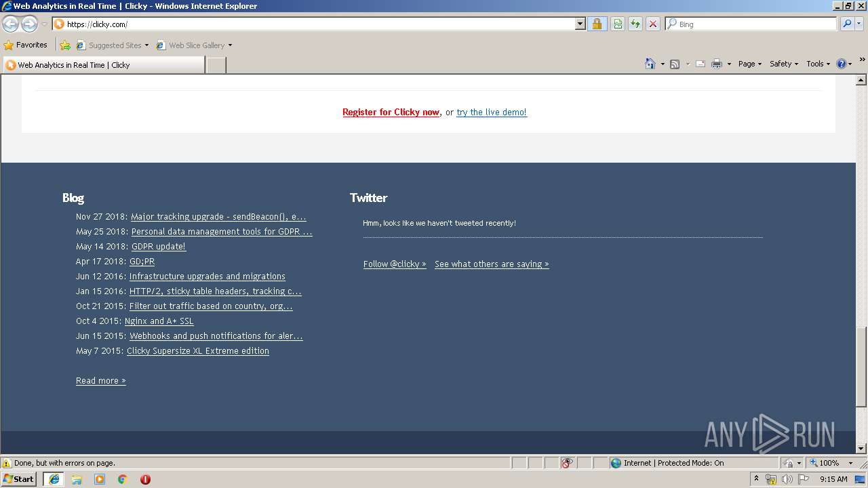Open the Safety menu
The width and height of the screenshot is (868, 488).
point(783,64)
